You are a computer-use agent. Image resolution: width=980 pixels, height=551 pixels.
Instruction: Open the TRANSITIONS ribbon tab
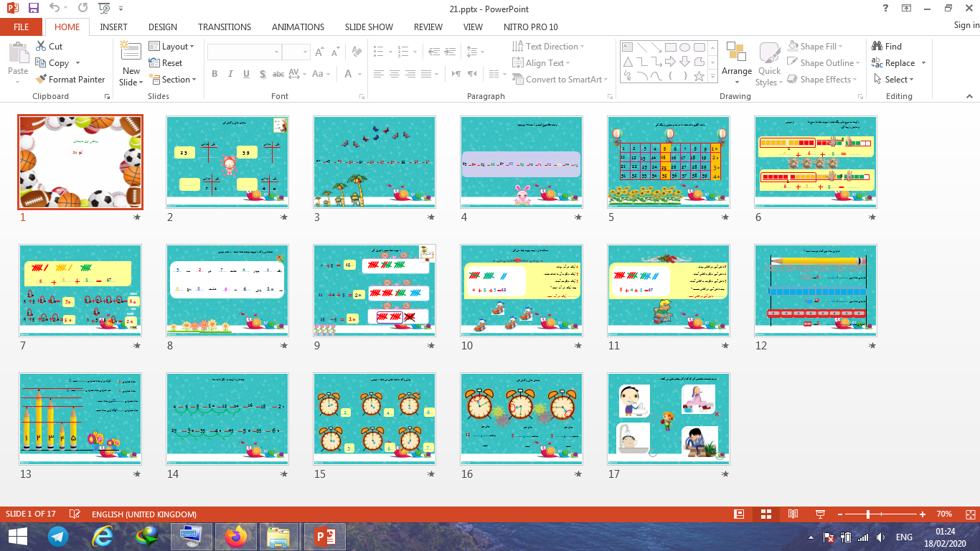(x=225, y=27)
